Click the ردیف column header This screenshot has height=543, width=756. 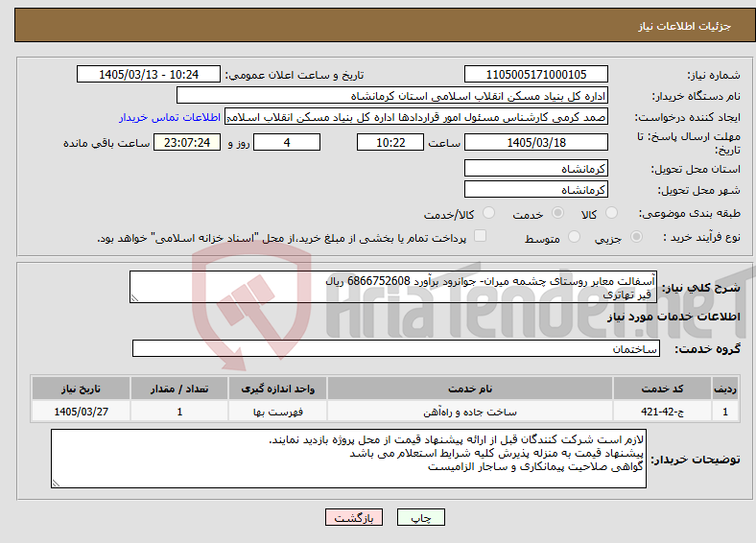tap(725, 389)
